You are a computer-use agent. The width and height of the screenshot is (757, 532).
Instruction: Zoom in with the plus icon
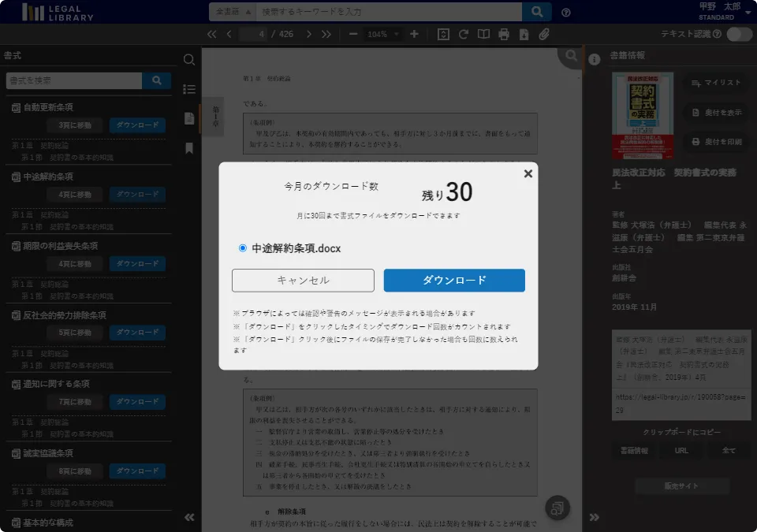tap(414, 34)
